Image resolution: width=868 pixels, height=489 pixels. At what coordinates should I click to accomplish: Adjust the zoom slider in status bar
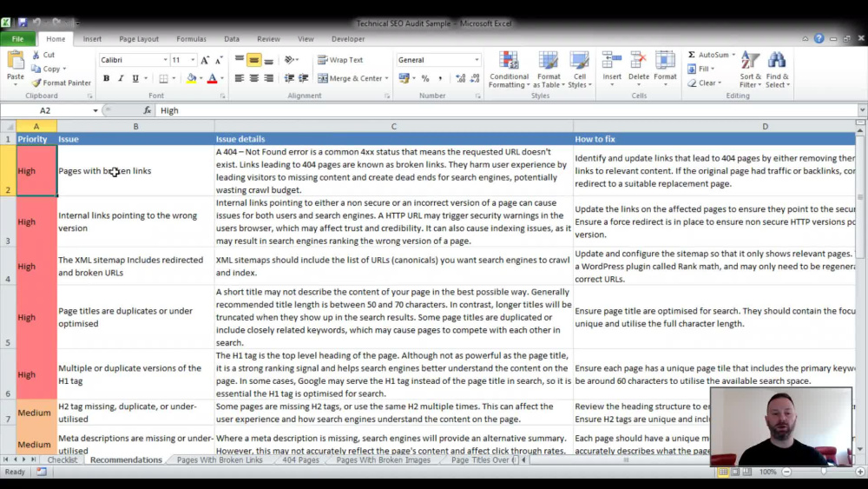(823, 472)
